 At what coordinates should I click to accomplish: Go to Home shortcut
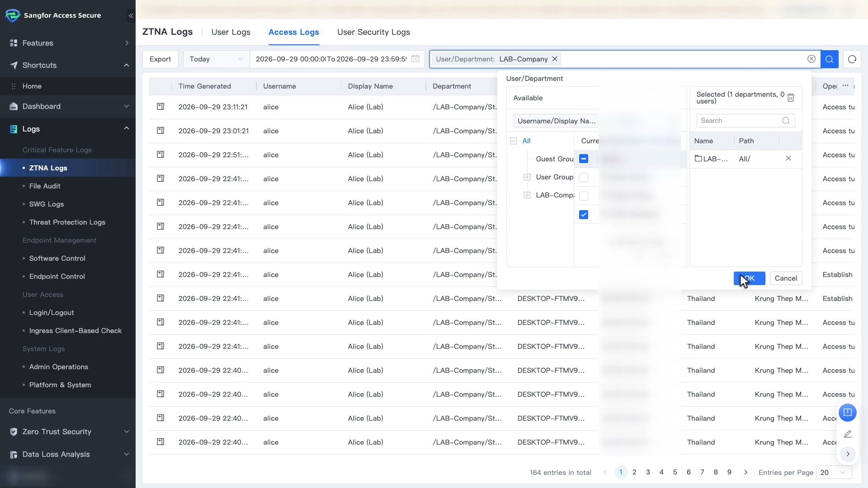[x=32, y=86]
